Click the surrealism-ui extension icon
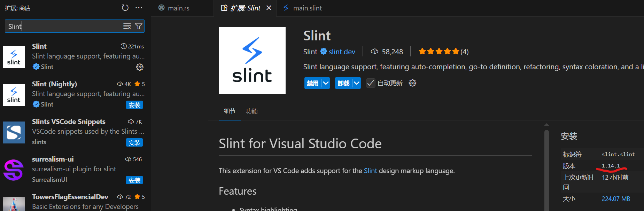644x211 pixels. pyautogui.click(x=14, y=170)
